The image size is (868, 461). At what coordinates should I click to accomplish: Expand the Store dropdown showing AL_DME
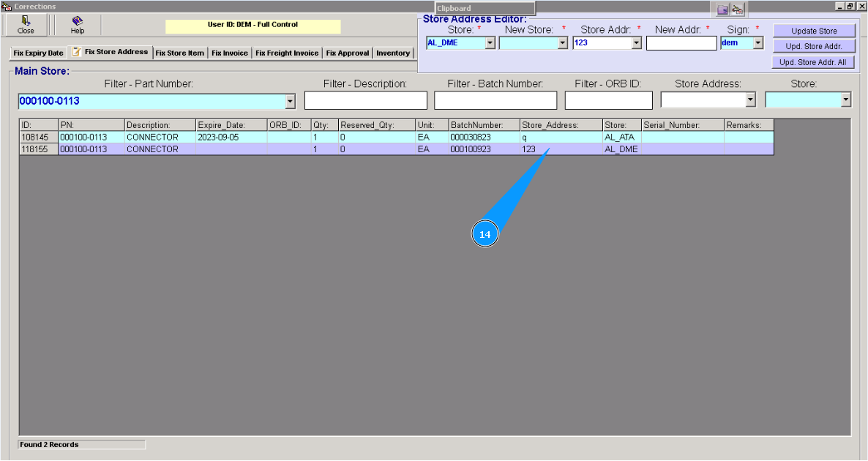(x=490, y=43)
